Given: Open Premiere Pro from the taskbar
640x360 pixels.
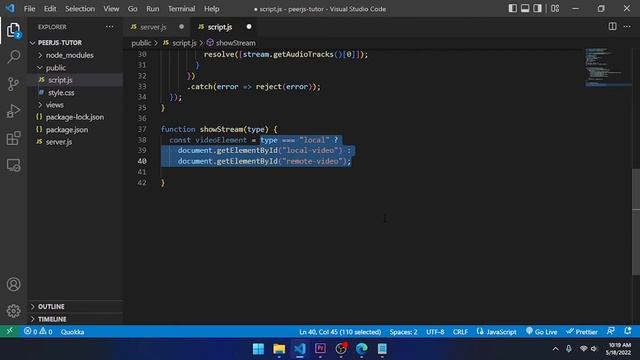Looking at the screenshot, I should click(x=320, y=349).
